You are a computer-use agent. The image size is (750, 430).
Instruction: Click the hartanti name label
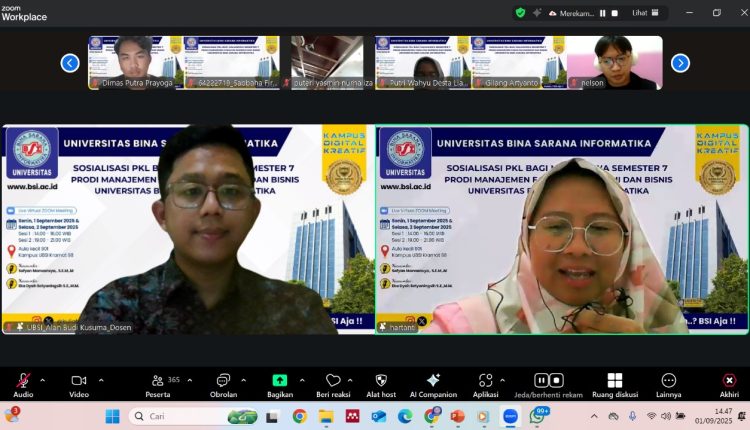point(402,327)
